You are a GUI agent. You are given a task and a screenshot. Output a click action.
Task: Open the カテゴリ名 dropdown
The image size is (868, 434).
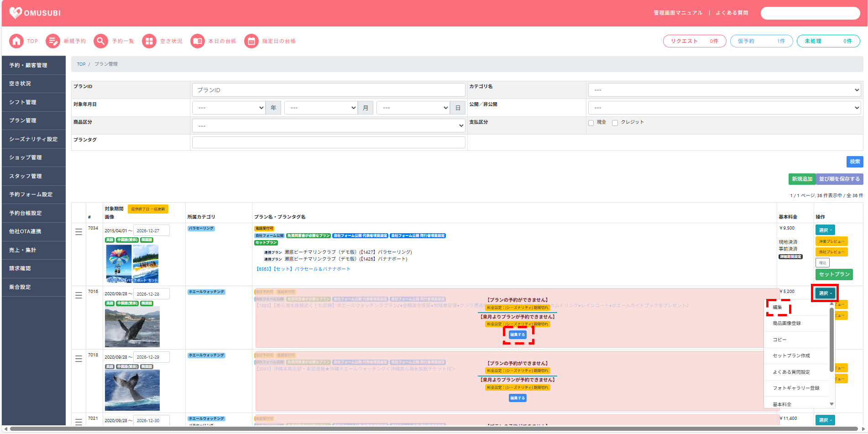(724, 90)
